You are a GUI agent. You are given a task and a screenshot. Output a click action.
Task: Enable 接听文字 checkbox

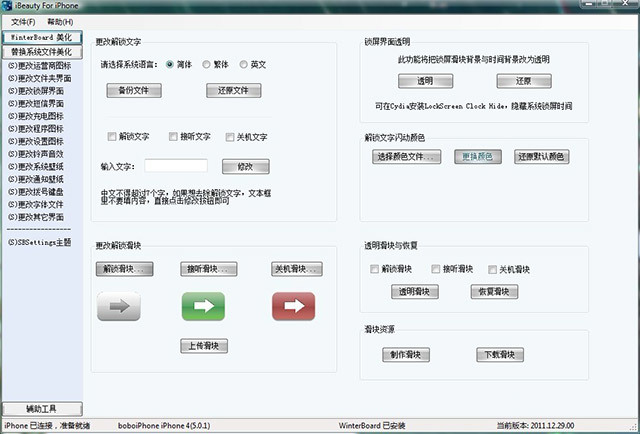click(x=173, y=137)
